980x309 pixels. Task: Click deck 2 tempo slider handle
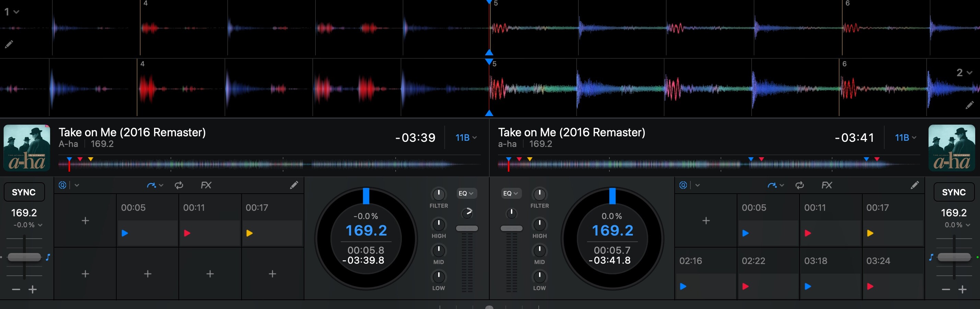pyautogui.click(x=954, y=257)
